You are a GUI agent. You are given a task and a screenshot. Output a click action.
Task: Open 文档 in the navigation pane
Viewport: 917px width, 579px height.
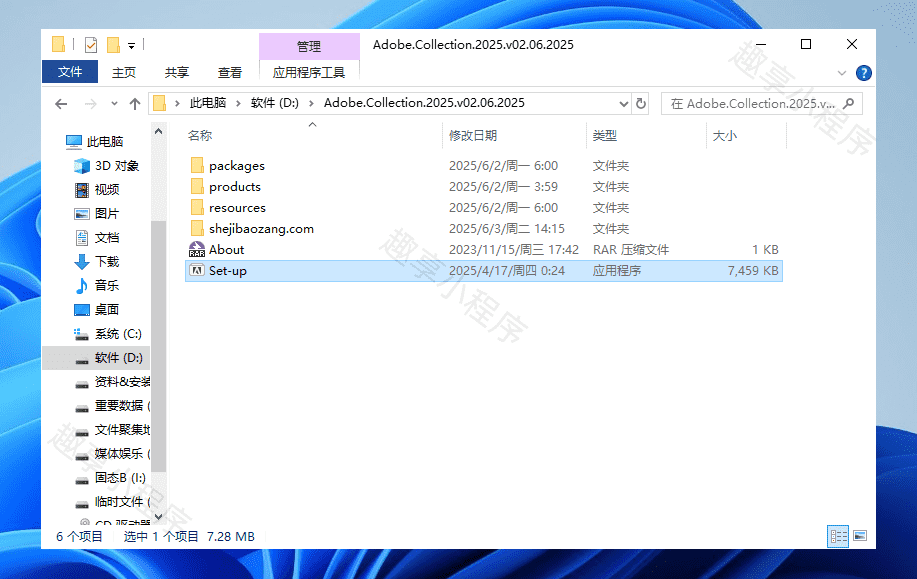click(107, 237)
